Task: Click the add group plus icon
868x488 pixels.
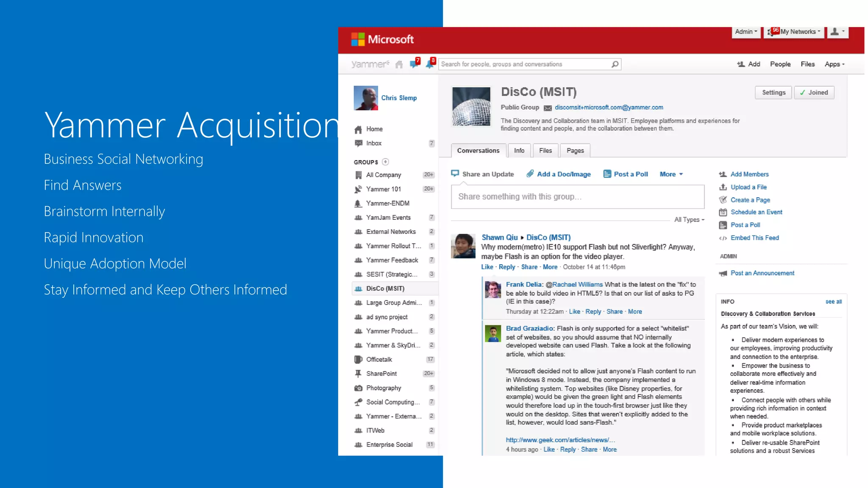Action: click(385, 162)
